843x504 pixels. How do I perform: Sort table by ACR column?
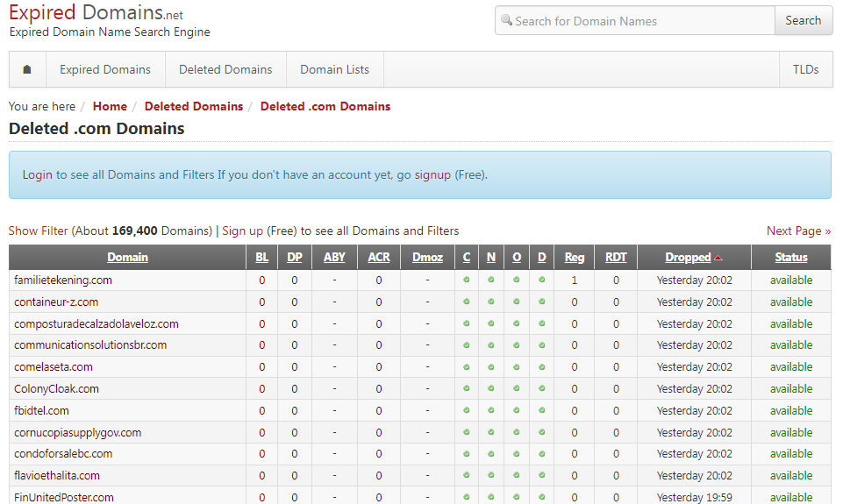379,258
